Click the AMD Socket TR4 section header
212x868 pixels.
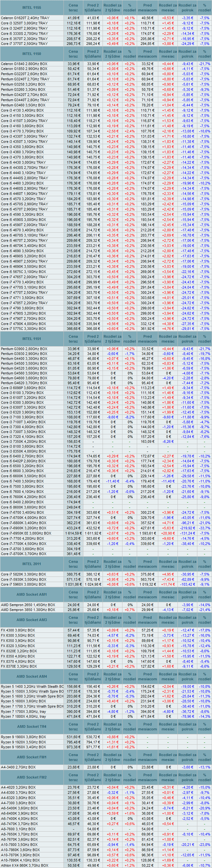pos(32,726)
